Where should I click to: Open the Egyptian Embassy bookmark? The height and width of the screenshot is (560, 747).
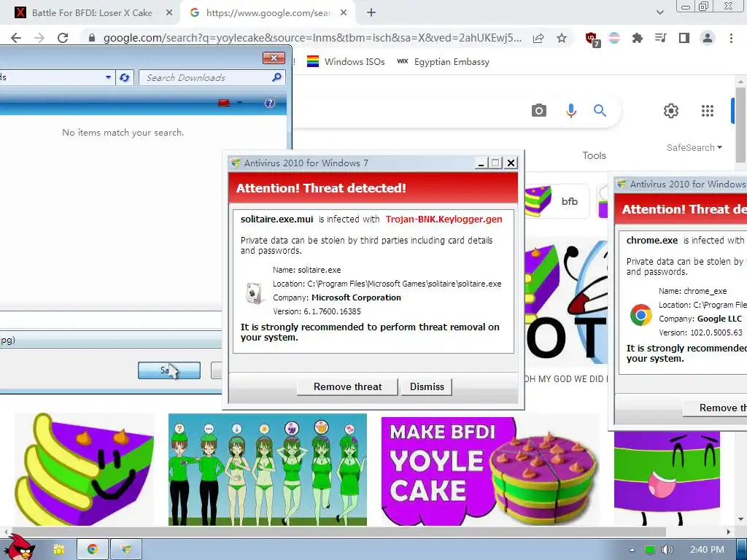click(x=443, y=61)
